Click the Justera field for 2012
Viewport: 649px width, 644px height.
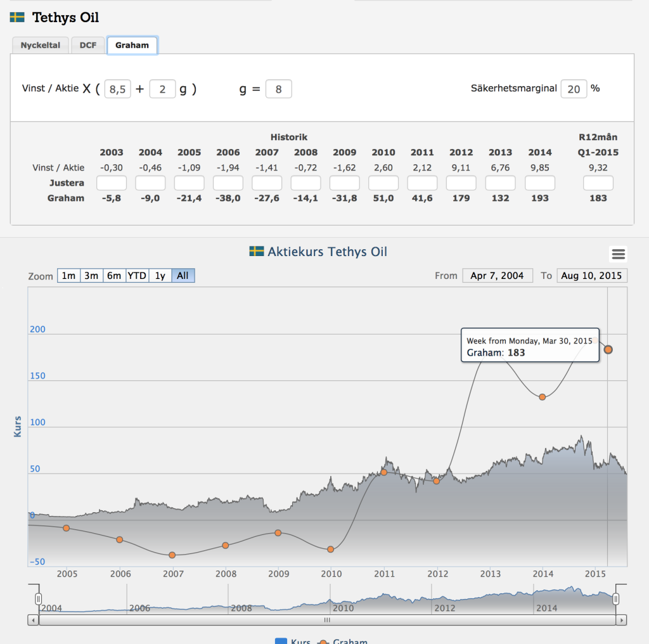pyautogui.click(x=461, y=183)
